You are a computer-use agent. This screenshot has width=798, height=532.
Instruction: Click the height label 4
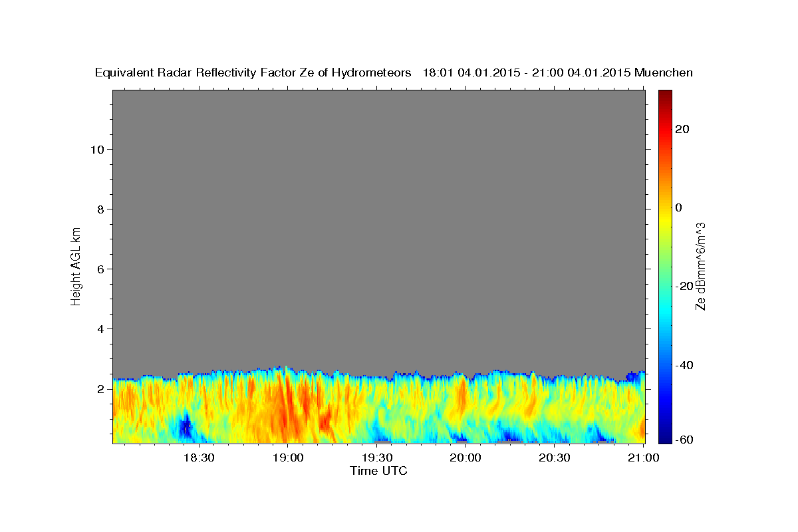pyautogui.click(x=100, y=329)
